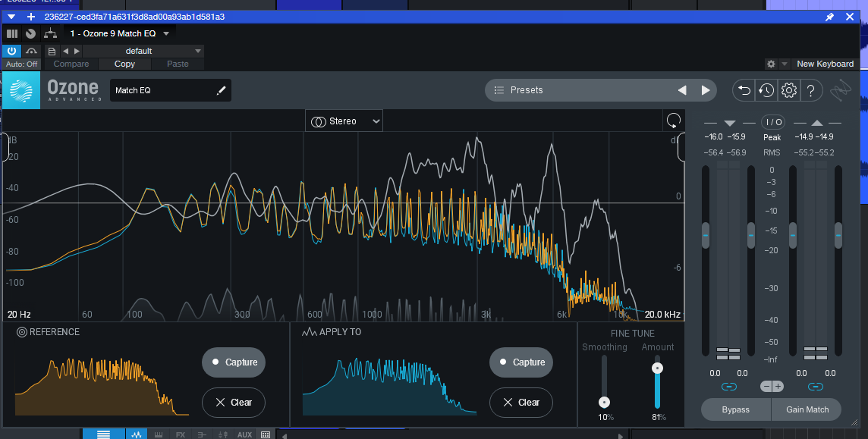Open the preset file menu icon
This screenshot has height=439, width=868.
(x=52, y=51)
